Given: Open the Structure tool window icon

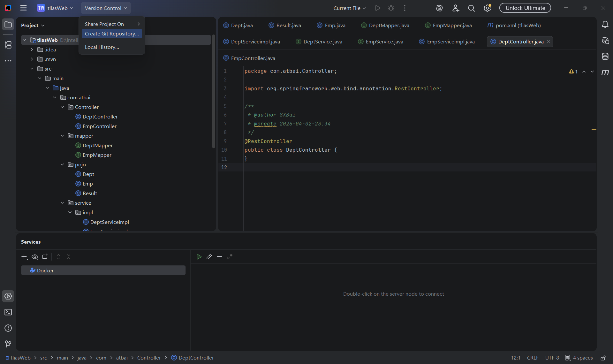Looking at the screenshot, I should click(8, 45).
